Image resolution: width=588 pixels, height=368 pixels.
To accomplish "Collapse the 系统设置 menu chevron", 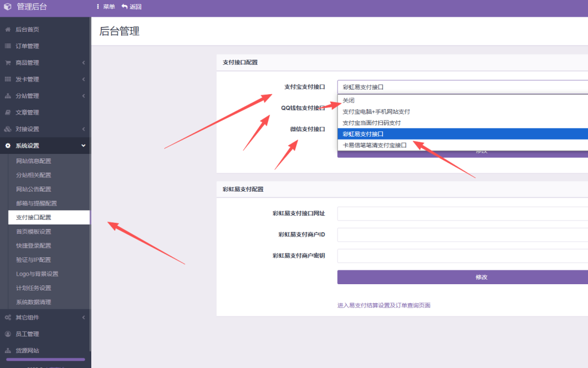I will tap(83, 146).
